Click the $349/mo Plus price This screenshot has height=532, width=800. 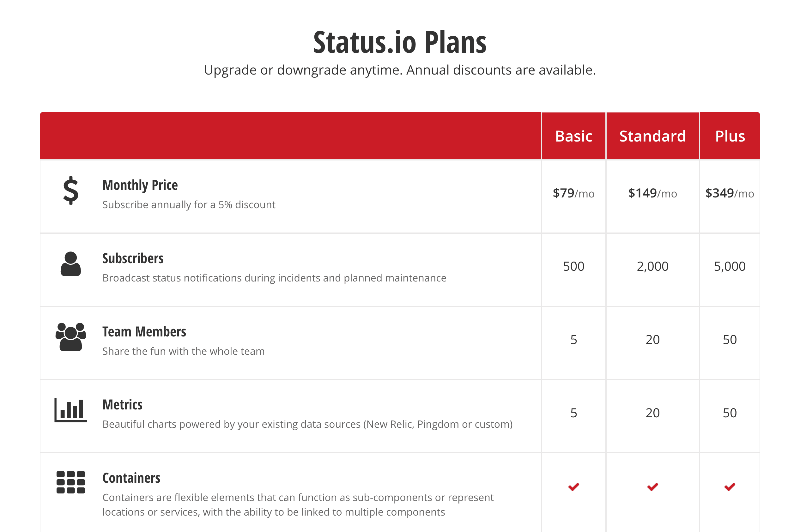[x=730, y=193]
